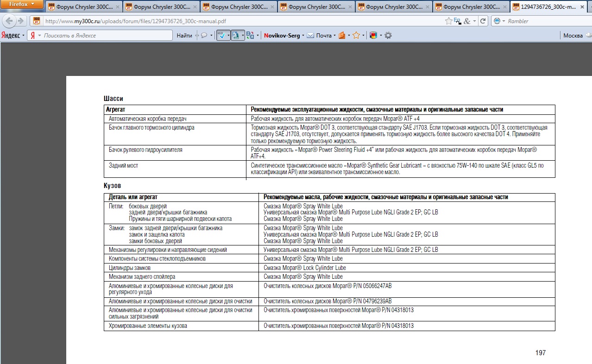The width and height of the screenshot is (592, 364).
Task: Open the Yandex bar gear settings
Action: (388, 35)
